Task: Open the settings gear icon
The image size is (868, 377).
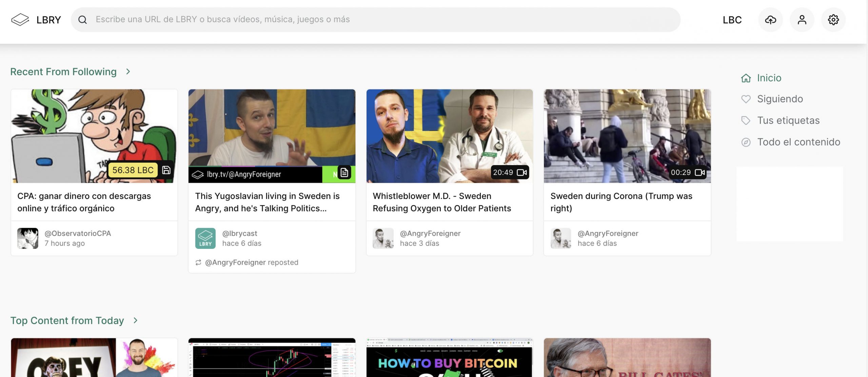Action: tap(833, 20)
